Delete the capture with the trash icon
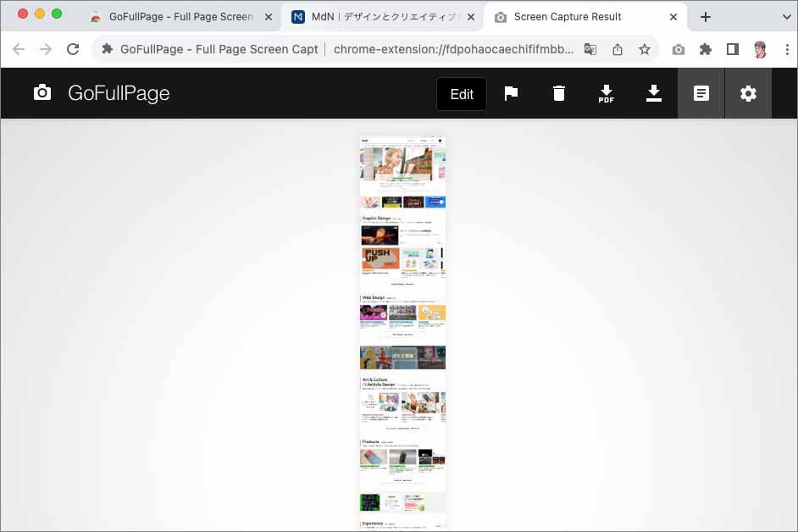798x532 pixels. pyautogui.click(x=559, y=94)
